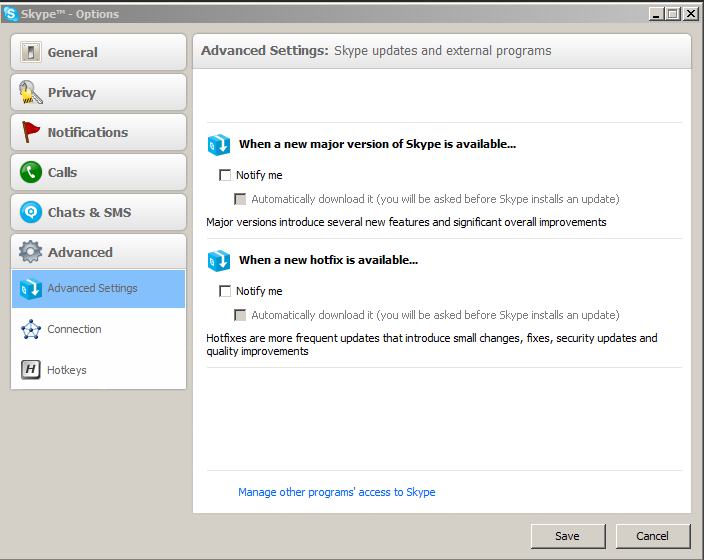The height and width of the screenshot is (560, 704).
Task: Maximize the Skype Options window
Action: tap(673, 14)
